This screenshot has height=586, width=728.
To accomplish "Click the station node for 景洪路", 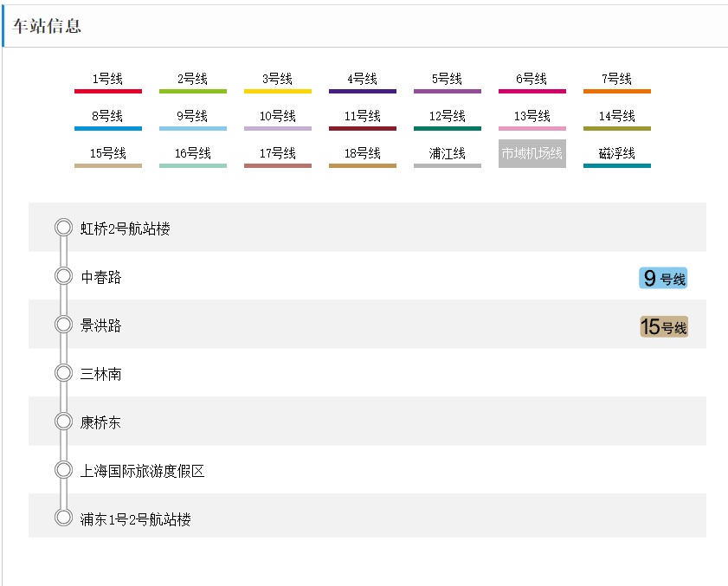I will pyautogui.click(x=63, y=325).
